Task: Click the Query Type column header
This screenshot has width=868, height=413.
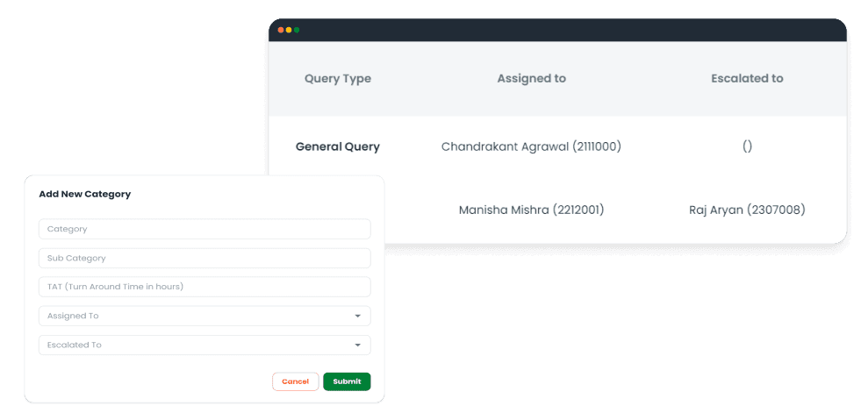Action: pyautogui.click(x=338, y=79)
